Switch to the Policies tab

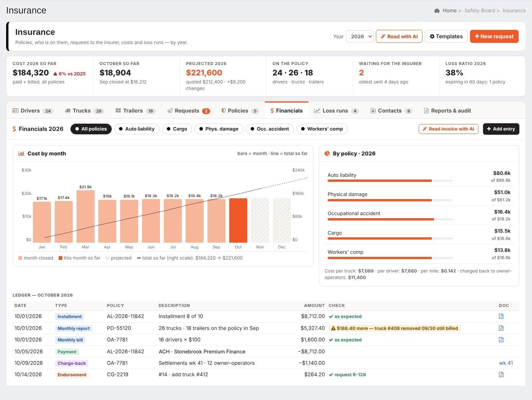240,111
